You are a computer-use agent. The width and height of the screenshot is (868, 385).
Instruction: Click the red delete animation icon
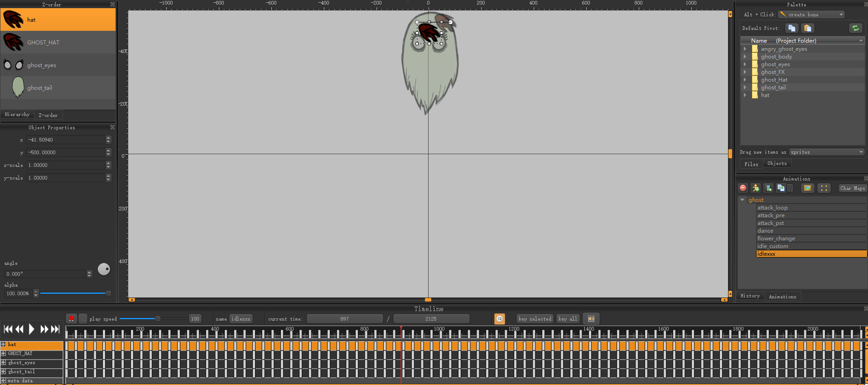(743, 188)
